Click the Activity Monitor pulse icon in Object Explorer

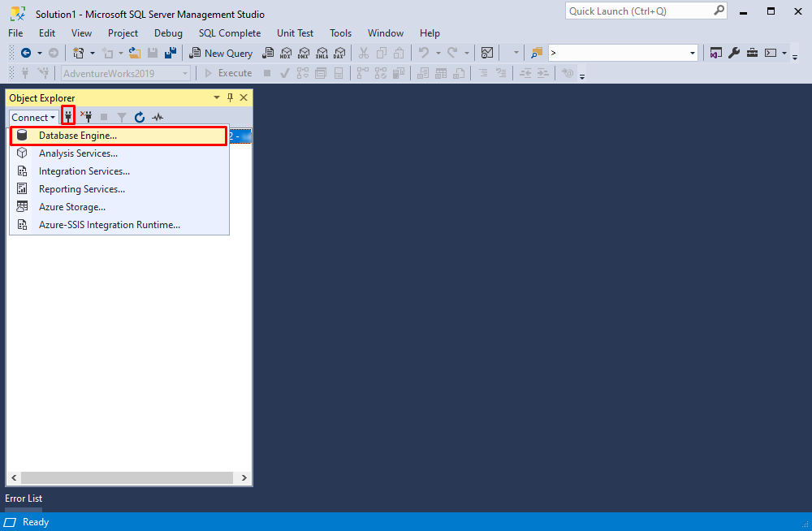(x=158, y=117)
